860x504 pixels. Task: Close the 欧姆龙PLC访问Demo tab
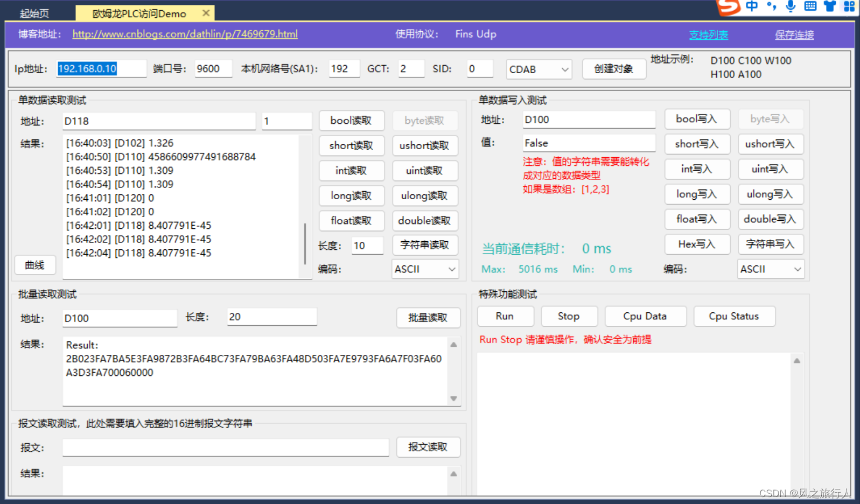pyautogui.click(x=206, y=13)
